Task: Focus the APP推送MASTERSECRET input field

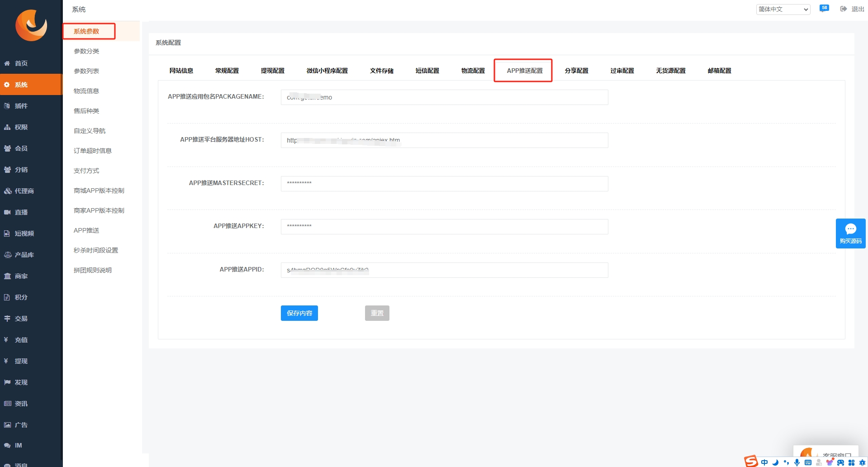Action: [x=444, y=184]
